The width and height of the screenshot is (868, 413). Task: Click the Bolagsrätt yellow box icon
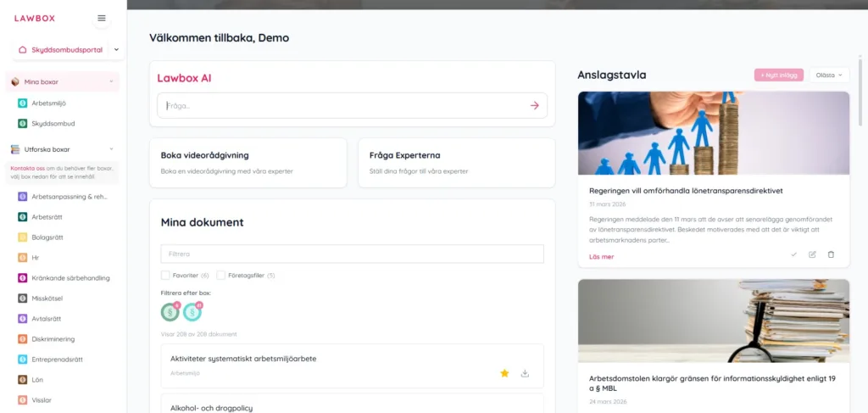click(x=22, y=237)
